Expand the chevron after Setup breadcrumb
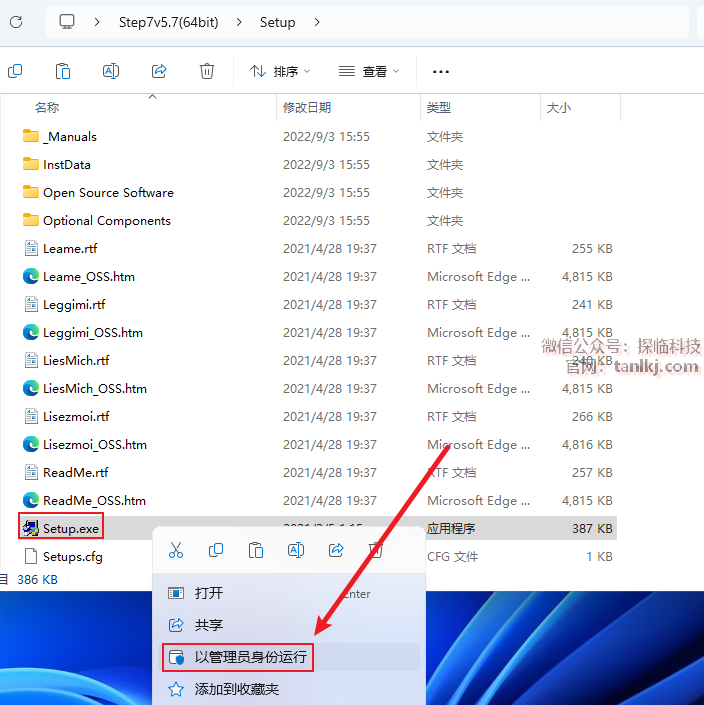704x705 pixels. (x=317, y=22)
